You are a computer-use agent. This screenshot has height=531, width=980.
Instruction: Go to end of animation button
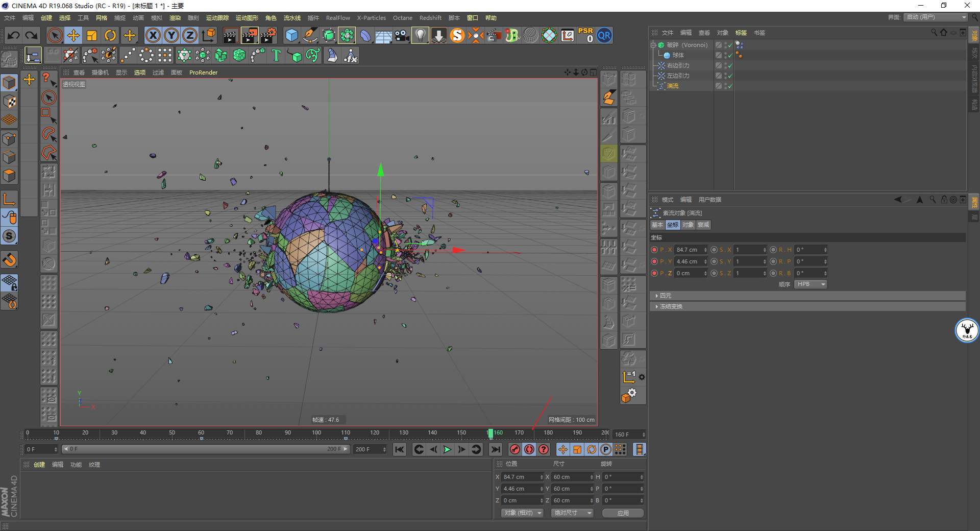coord(495,449)
